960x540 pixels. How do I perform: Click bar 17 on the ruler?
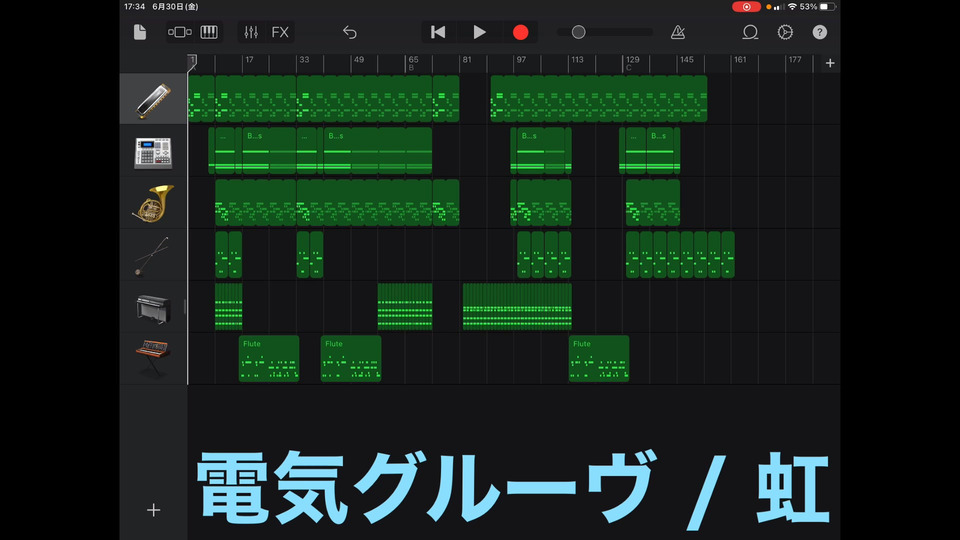[x=249, y=59]
